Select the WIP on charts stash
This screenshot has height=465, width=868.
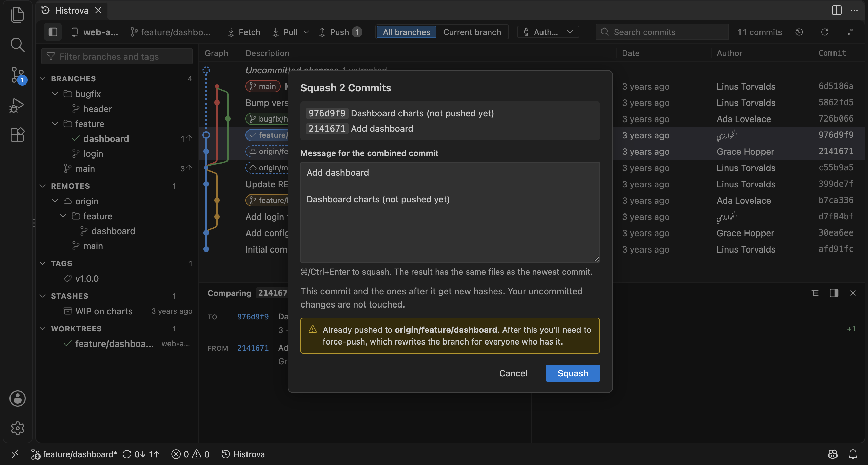(x=117, y=311)
